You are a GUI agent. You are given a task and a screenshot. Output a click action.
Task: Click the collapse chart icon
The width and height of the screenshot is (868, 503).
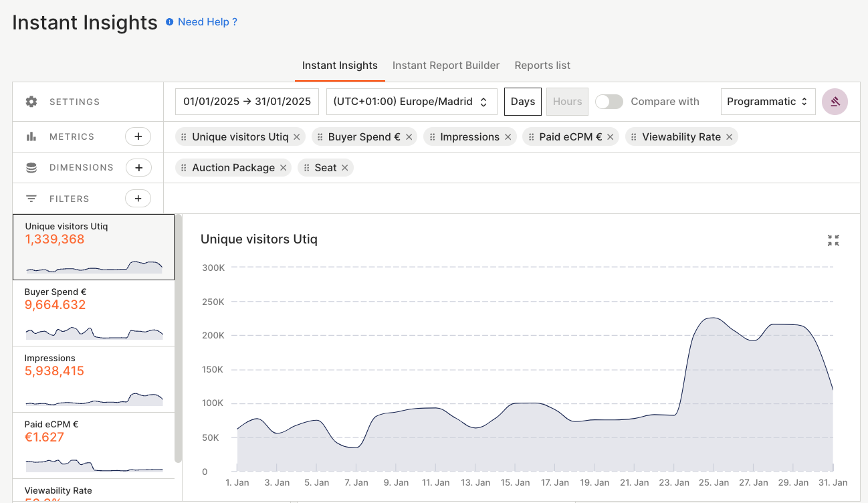click(833, 241)
